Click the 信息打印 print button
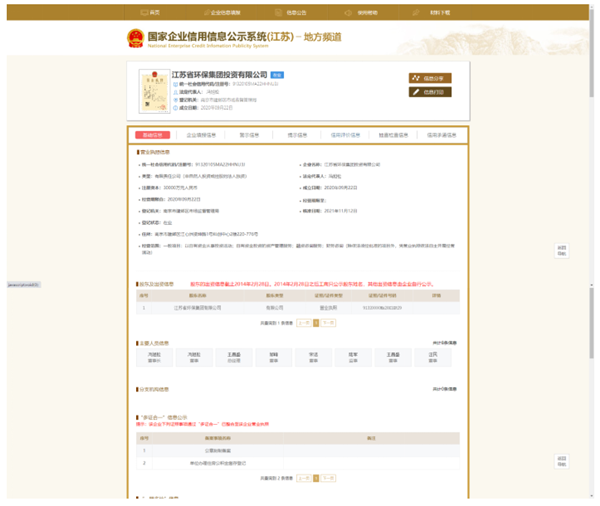Screen dimensions: 600x506 click(429, 92)
